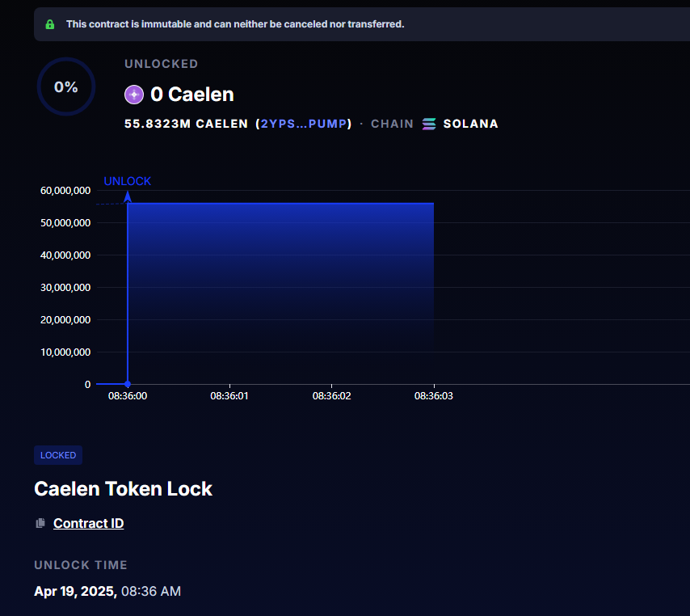This screenshot has width=690, height=616.
Task: Open the 2YPS...PUMP token address link
Action: pos(304,124)
